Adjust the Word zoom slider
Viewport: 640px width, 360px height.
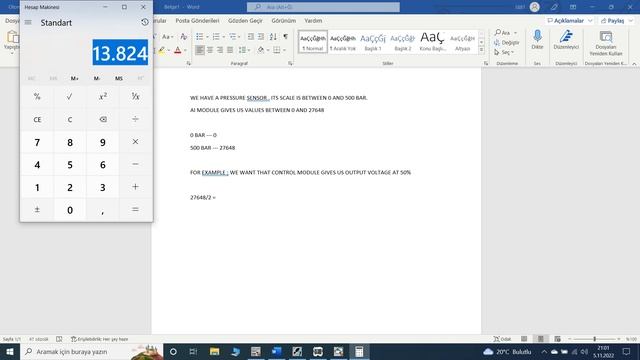(x=595, y=339)
